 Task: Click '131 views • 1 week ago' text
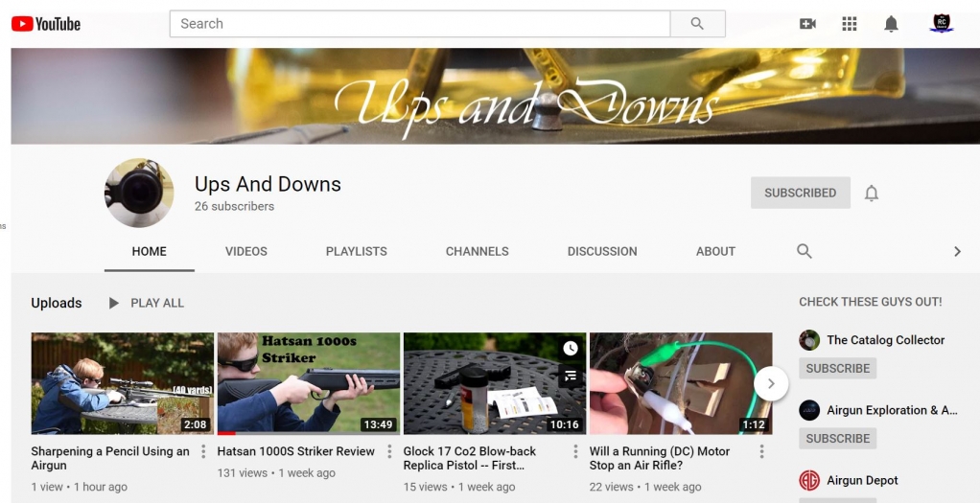(x=276, y=473)
